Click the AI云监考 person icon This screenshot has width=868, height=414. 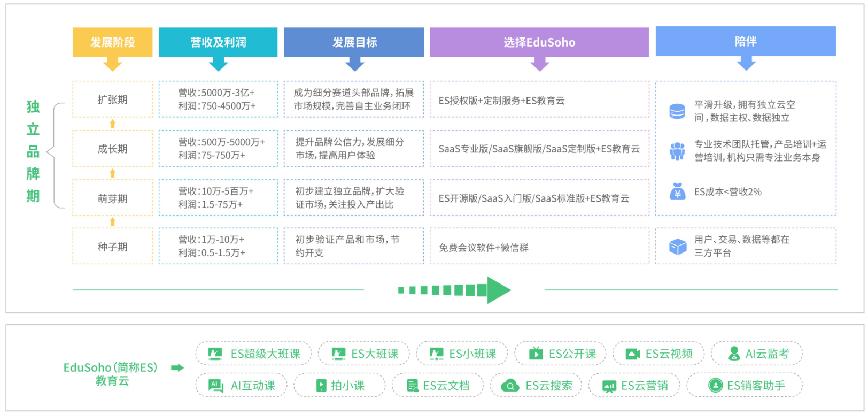tap(734, 354)
